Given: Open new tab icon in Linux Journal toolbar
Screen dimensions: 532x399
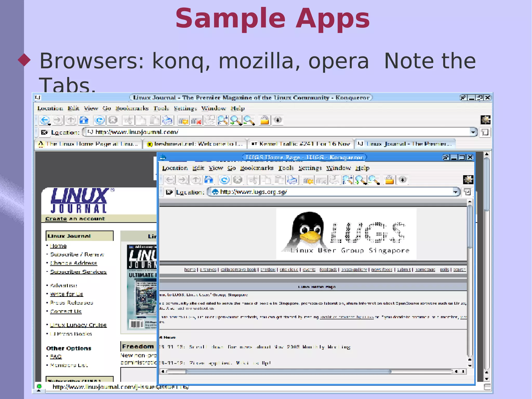Looking at the screenshot, I should click(x=183, y=121).
